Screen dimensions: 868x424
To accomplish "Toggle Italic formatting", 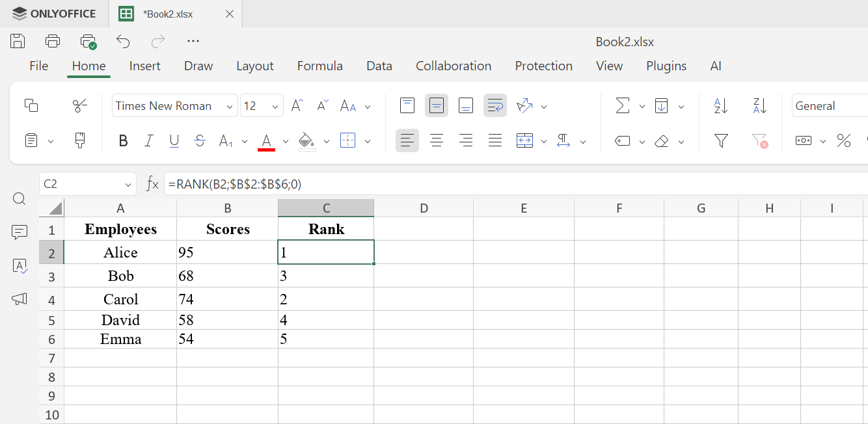I will (x=148, y=141).
